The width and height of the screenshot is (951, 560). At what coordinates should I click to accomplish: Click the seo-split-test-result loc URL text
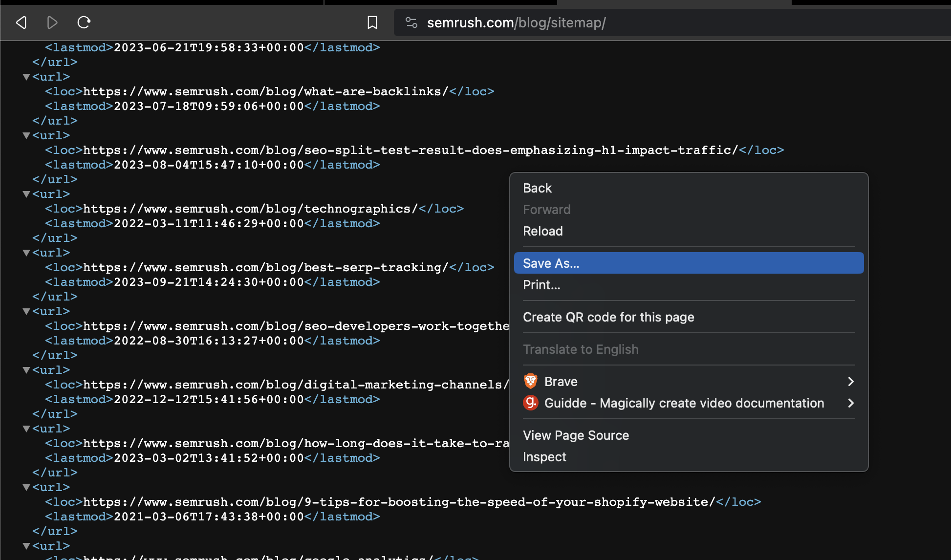(x=411, y=150)
